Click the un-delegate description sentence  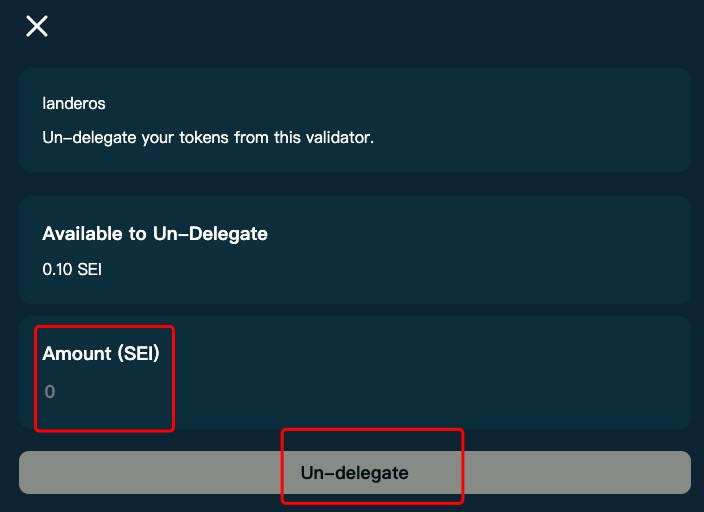[208, 136]
